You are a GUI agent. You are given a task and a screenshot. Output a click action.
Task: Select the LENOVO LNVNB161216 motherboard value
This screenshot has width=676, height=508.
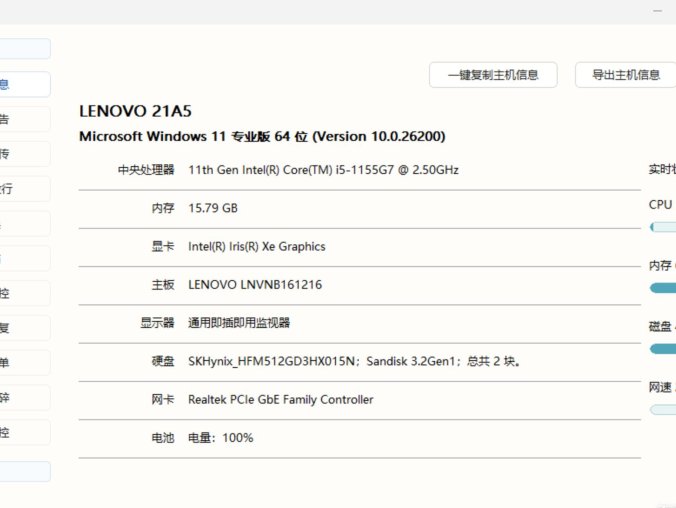pyautogui.click(x=255, y=285)
